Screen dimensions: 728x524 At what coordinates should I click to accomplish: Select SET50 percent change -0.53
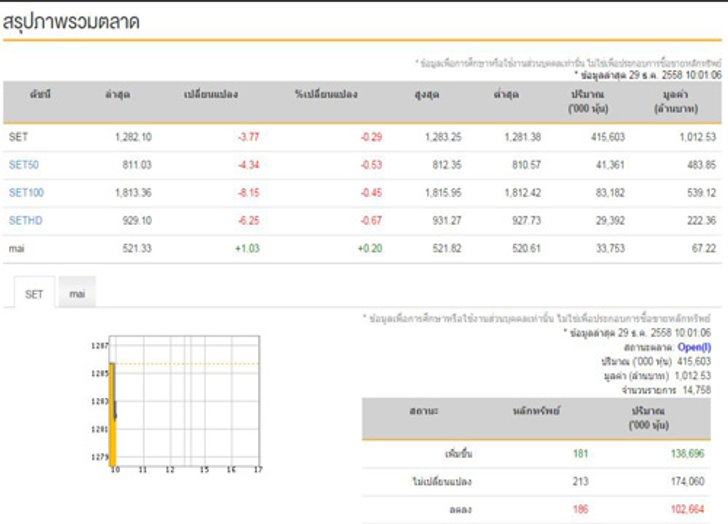371,165
